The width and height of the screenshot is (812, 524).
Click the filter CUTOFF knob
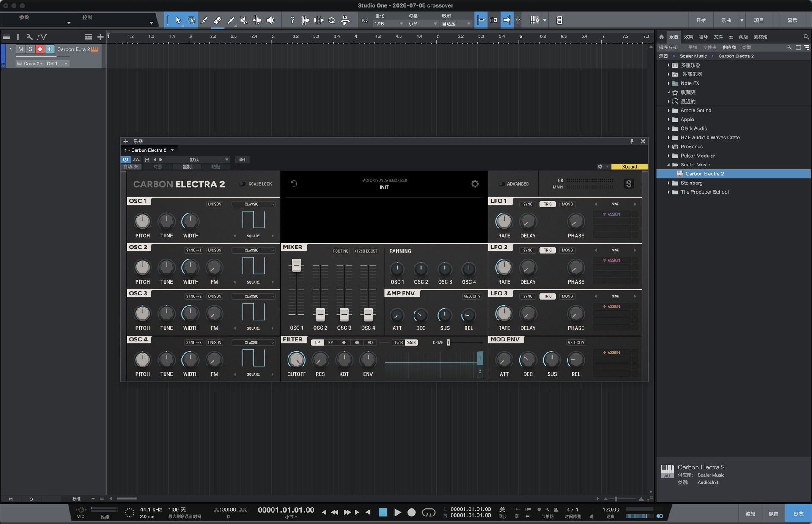click(296, 360)
